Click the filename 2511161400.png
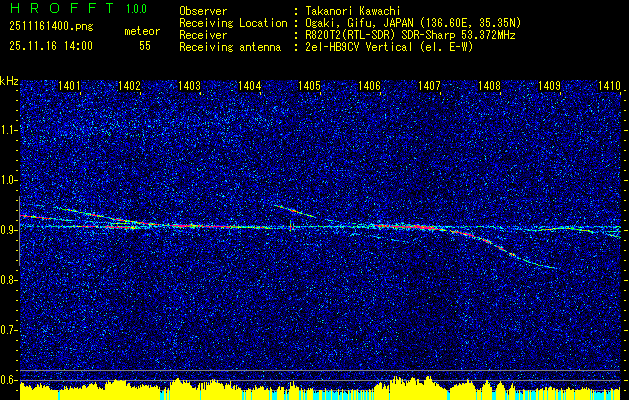 (x=51, y=27)
